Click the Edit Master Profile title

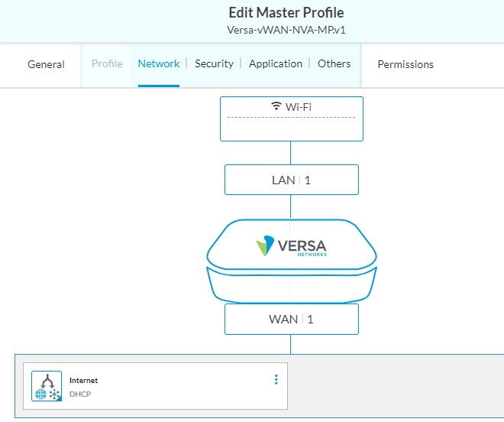pyautogui.click(x=286, y=12)
